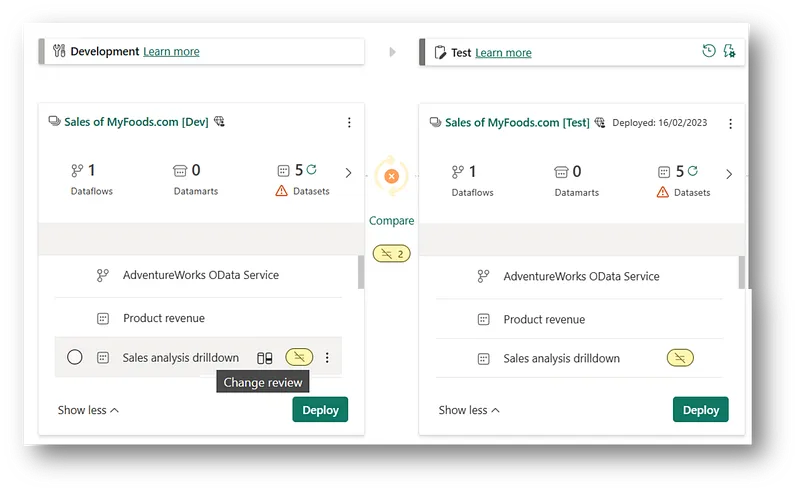Open more options menu for Dev workspace card

[x=349, y=122]
